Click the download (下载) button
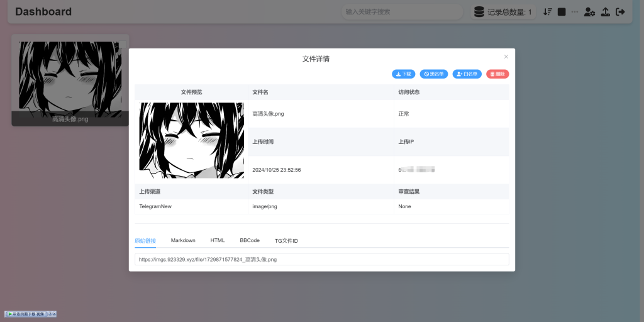644x322 pixels. coord(403,74)
